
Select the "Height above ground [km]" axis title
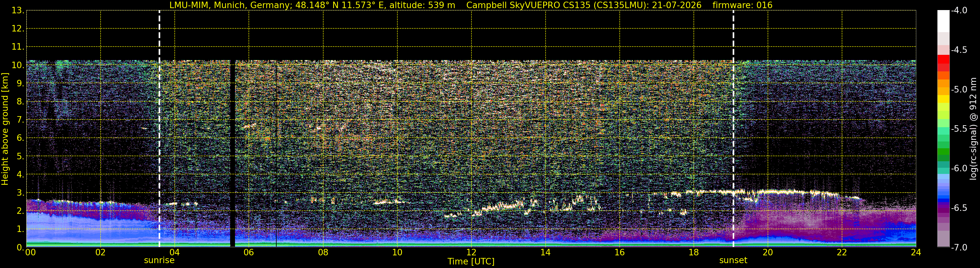(x=5, y=129)
